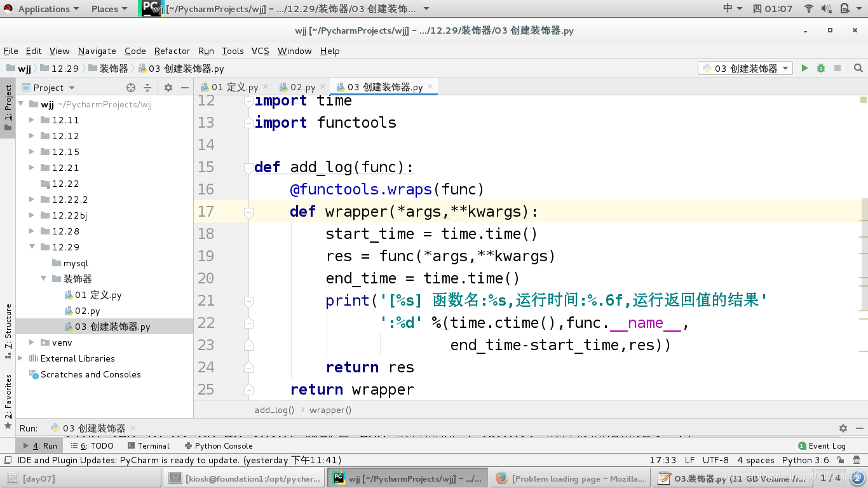Viewport: 868px width, 488px height.
Task: Hide the Project panel with minus icon
Action: (x=185, y=88)
